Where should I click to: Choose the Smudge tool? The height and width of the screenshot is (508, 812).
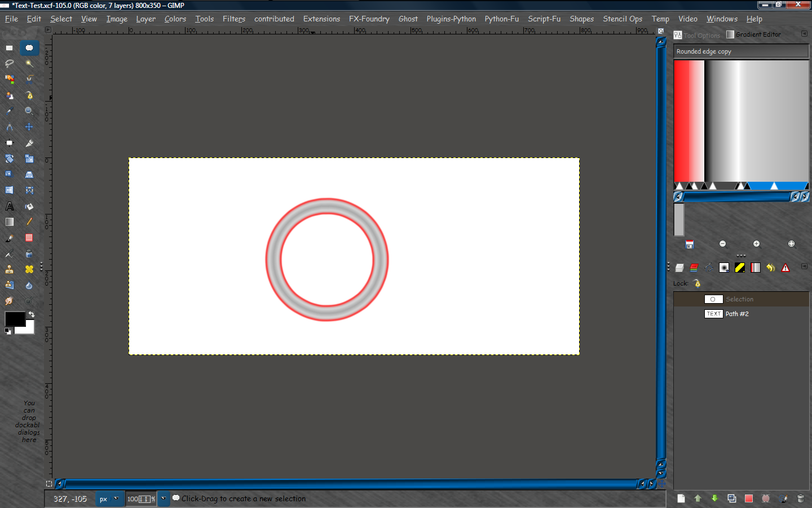(10, 301)
